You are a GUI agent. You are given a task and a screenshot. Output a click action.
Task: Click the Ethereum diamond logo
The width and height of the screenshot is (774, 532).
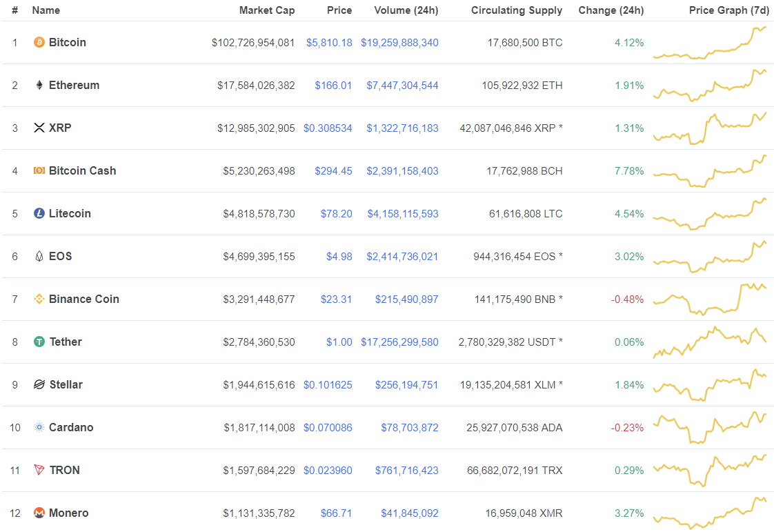click(39, 85)
